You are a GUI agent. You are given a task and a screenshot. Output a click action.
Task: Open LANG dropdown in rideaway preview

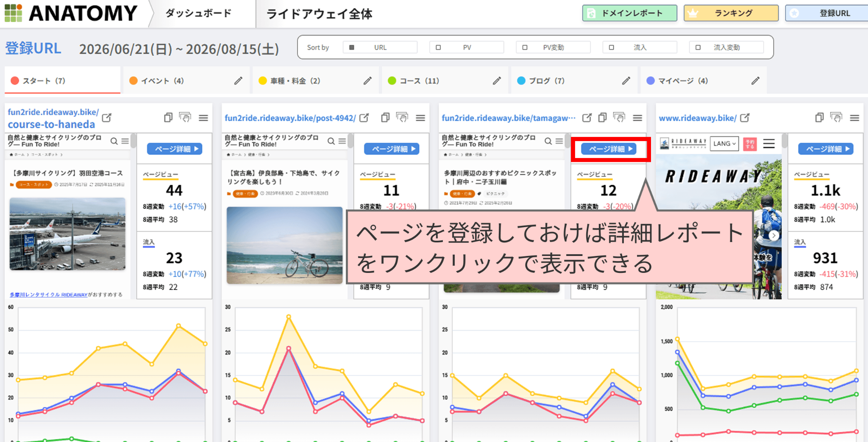click(724, 144)
